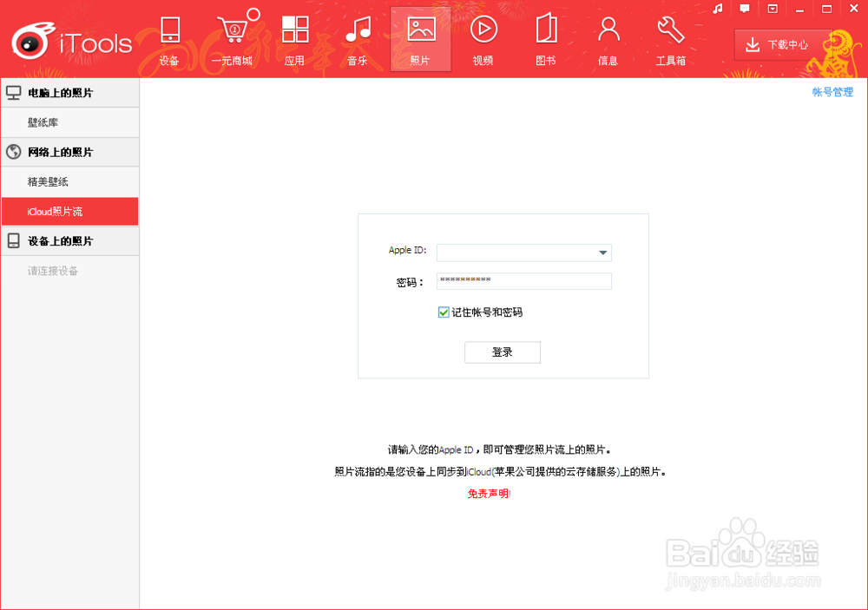868x610 pixels.
Task: Open 帐号管理 account management link
Action: click(832, 93)
